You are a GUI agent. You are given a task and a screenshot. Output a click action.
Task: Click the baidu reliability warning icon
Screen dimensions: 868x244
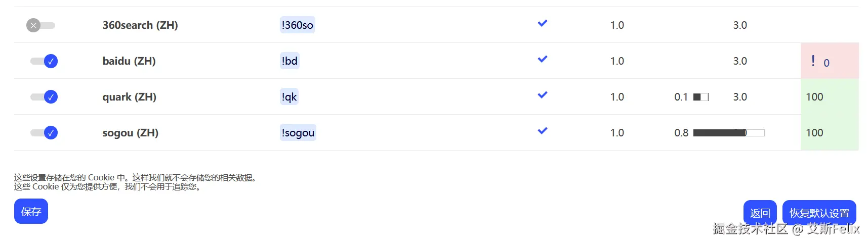813,61
